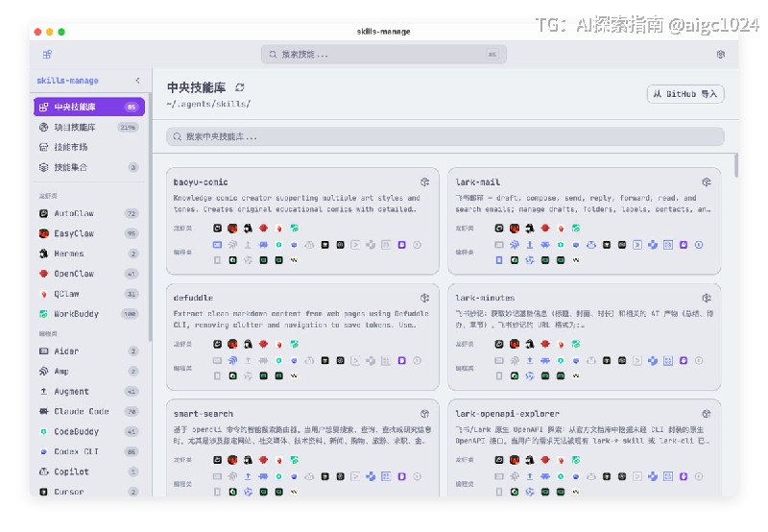
Task: Toggle QClaw install on smart-search card
Action: coord(278,460)
